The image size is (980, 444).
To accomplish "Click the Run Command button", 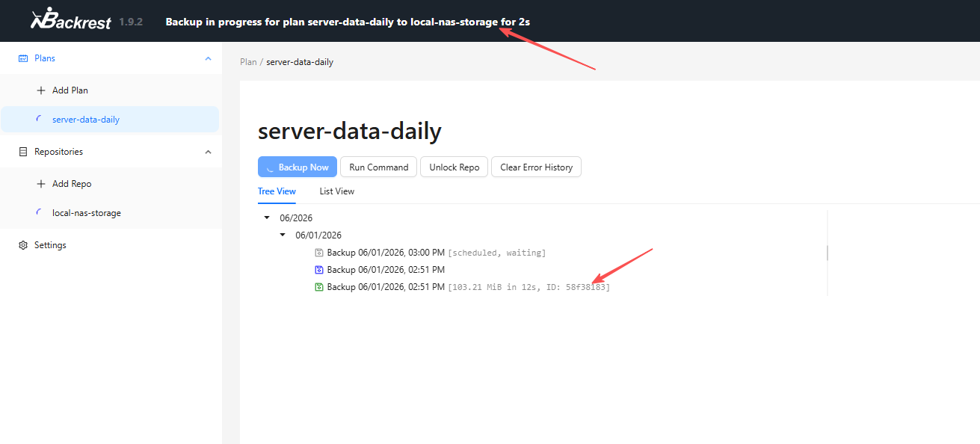I will coord(379,167).
